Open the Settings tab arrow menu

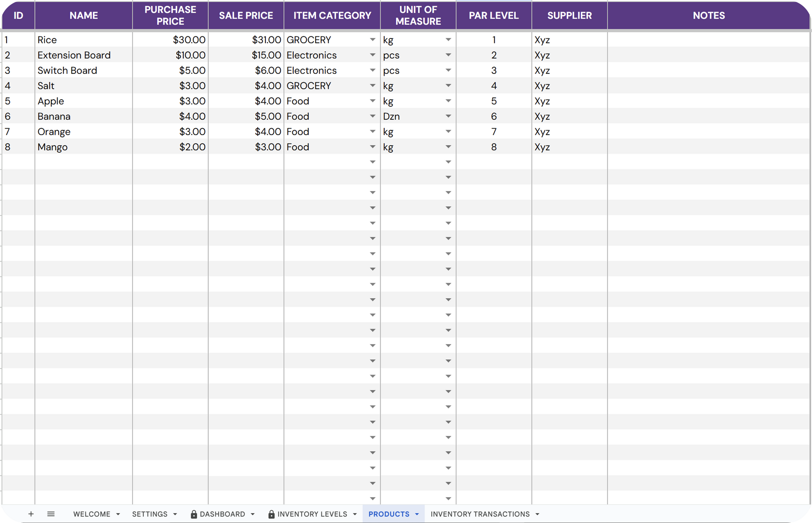pyautogui.click(x=175, y=514)
